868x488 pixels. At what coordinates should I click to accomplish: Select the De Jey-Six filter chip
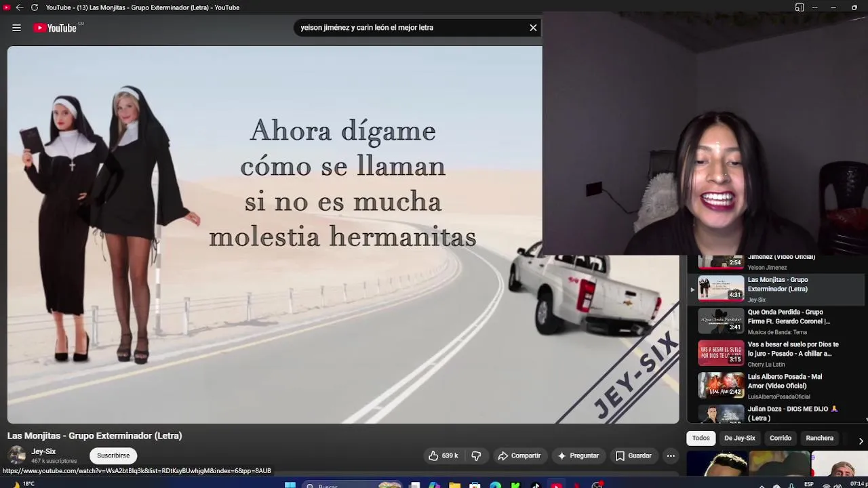tap(740, 438)
